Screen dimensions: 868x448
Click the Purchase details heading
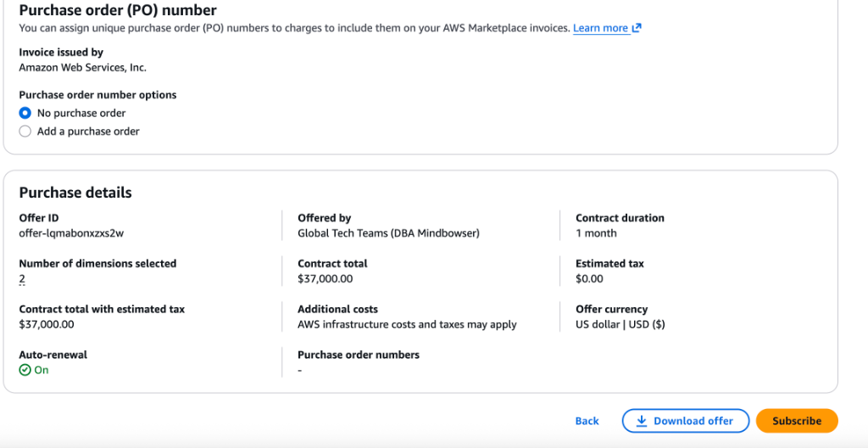click(75, 193)
